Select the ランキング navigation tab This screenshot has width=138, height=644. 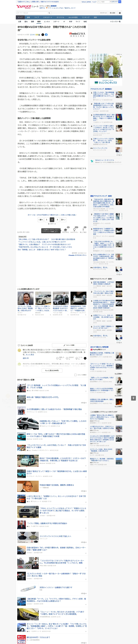(86, 17)
